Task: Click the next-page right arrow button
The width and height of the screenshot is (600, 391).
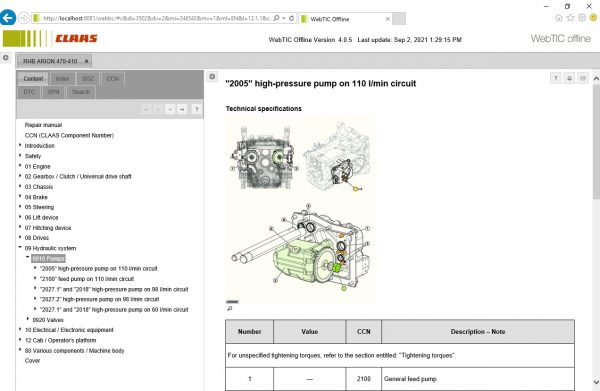Action: [x=170, y=109]
